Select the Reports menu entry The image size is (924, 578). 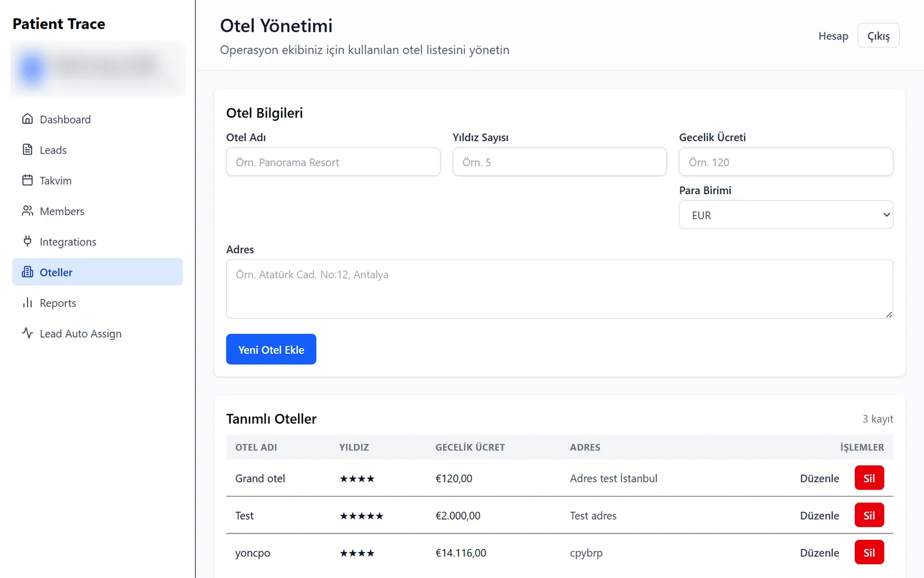click(x=98, y=303)
